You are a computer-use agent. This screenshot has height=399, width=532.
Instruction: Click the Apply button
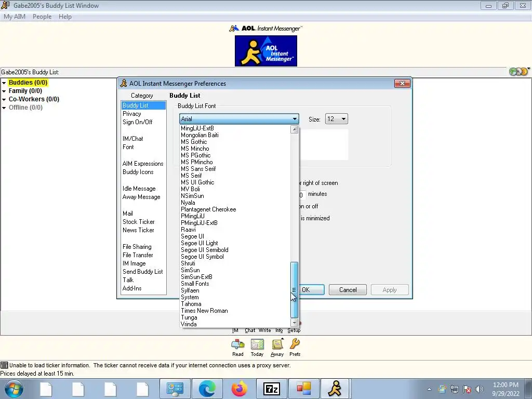(x=390, y=290)
